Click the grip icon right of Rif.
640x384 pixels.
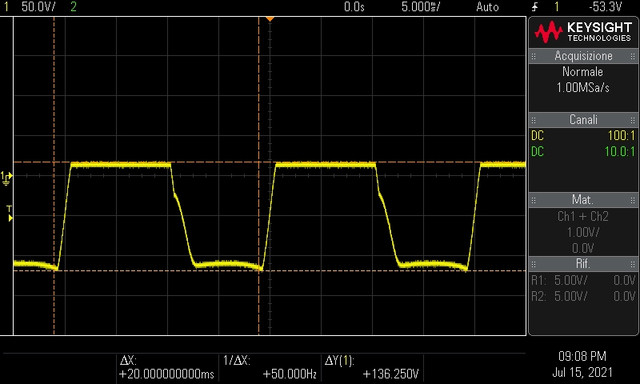[633, 264]
